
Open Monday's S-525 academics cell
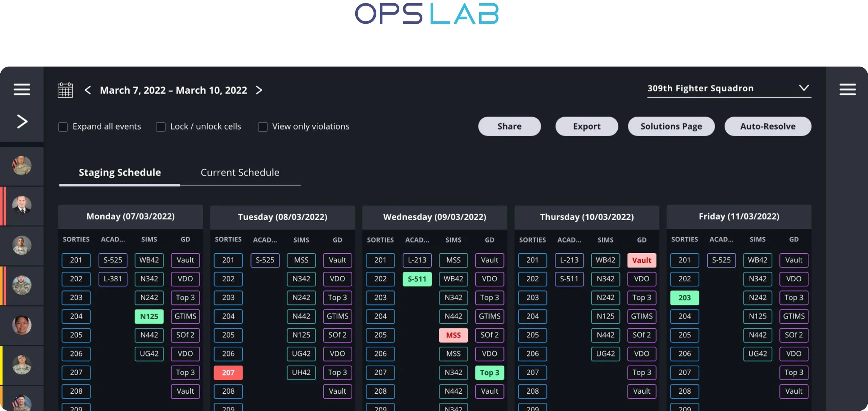click(113, 260)
